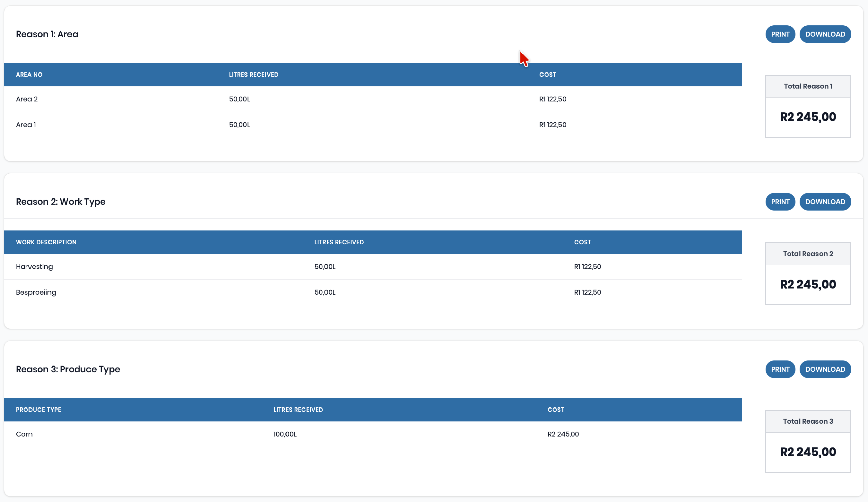This screenshot has height=502, width=868.
Task: Download the Reason 2: Work Type report
Action: tap(825, 202)
